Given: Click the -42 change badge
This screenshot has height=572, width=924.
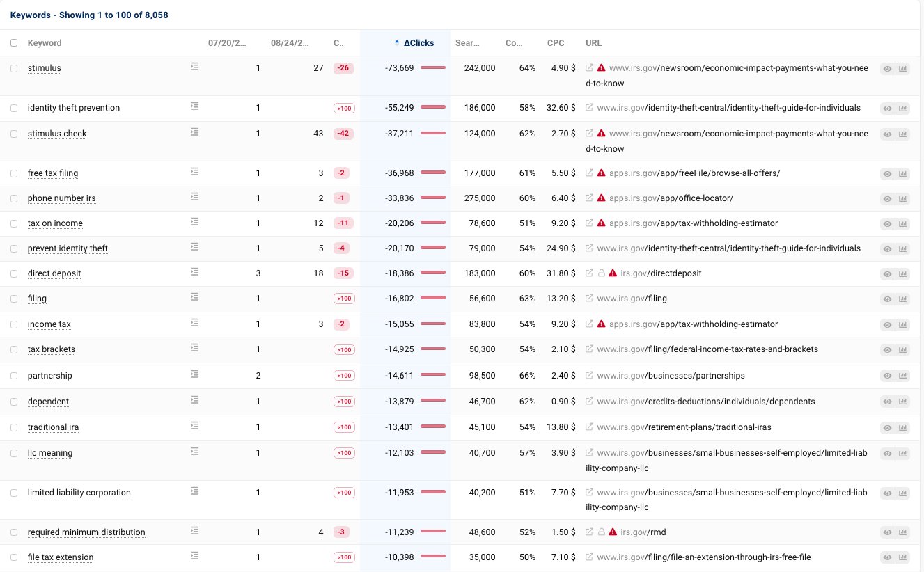Looking at the screenshot, I should click(x=342, y=134).
